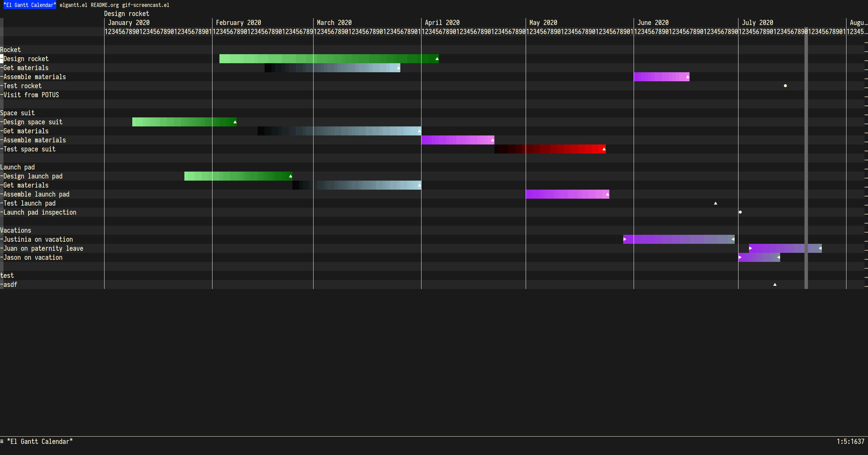Viewport: 868px width, 455px height.
Task: Click the Test launch pad triangle marker
Action: point(715,203)
